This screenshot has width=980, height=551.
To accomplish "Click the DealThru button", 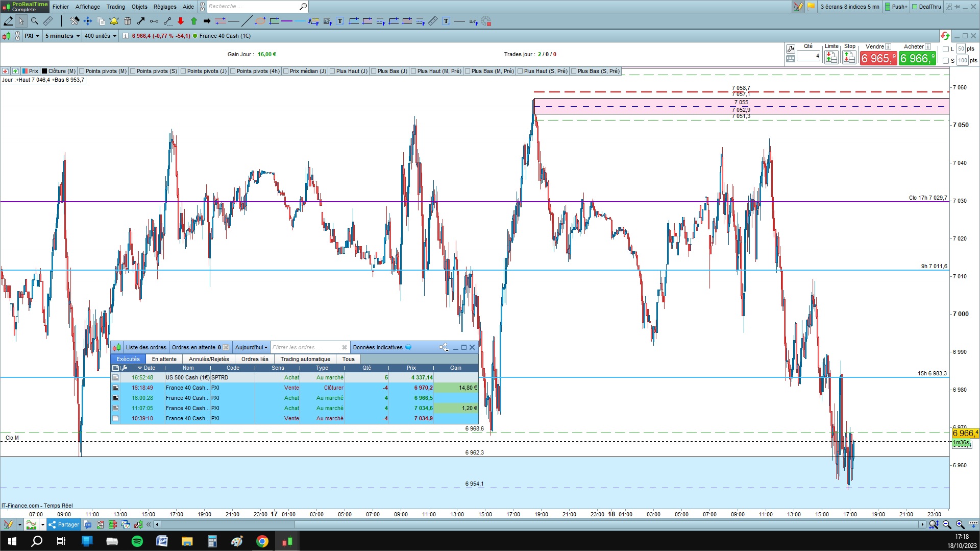I will (x=926, y=7).
